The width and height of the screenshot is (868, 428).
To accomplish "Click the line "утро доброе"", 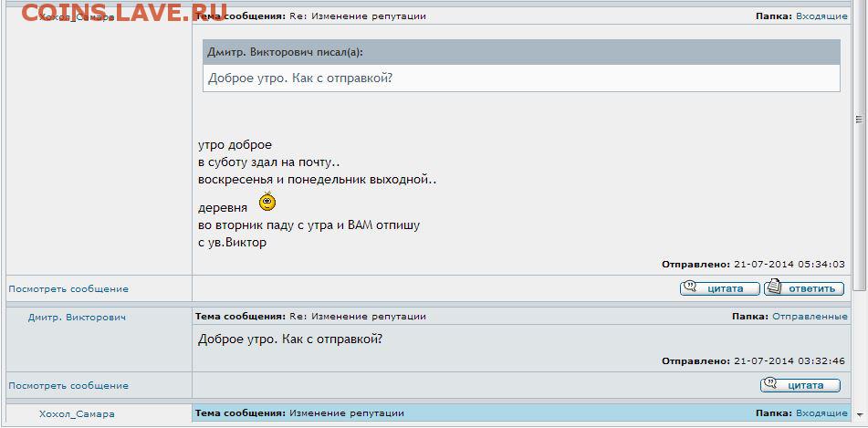I will (x=235, y=146).
